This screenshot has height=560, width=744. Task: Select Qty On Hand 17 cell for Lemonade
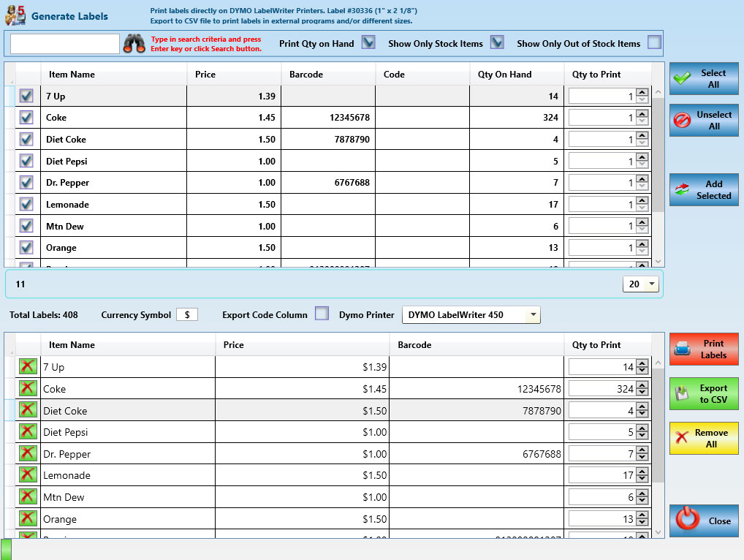(517, 204)
